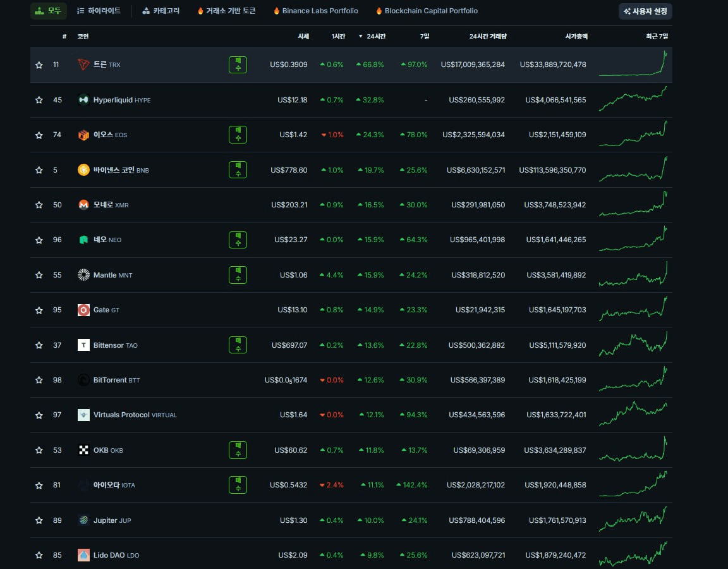
Task: Sort by the 7일 column header
Action: (425, 36)
